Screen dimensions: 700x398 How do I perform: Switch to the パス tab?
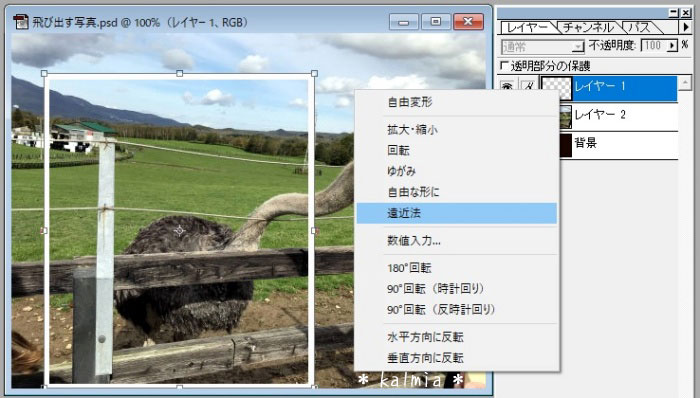639,28
